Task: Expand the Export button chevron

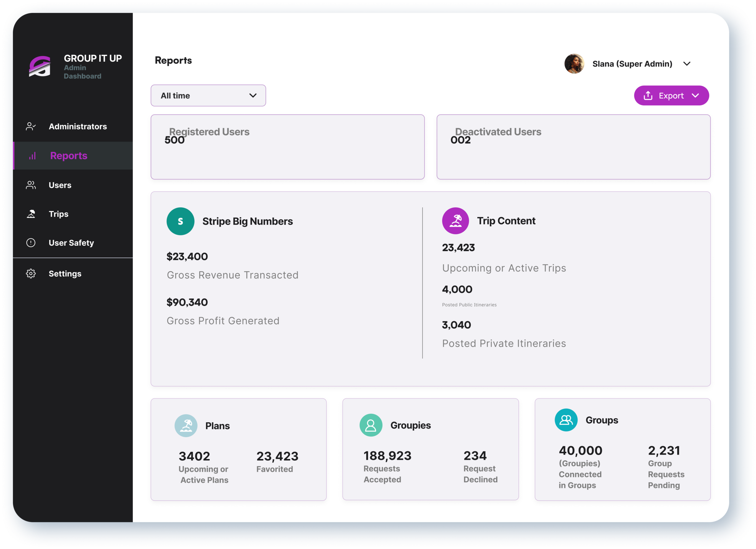Action: coord(695,96)
